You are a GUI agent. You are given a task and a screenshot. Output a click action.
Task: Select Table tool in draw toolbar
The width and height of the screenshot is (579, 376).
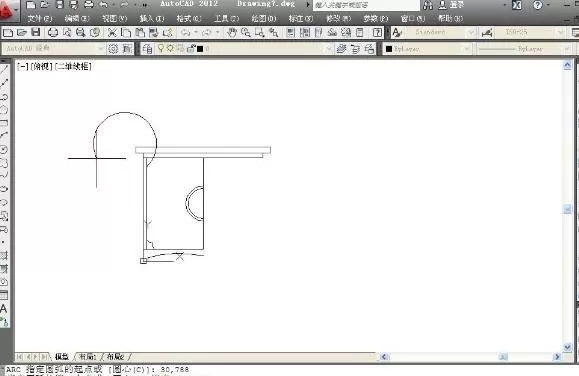pyautogui.click(x=4, y=295)
